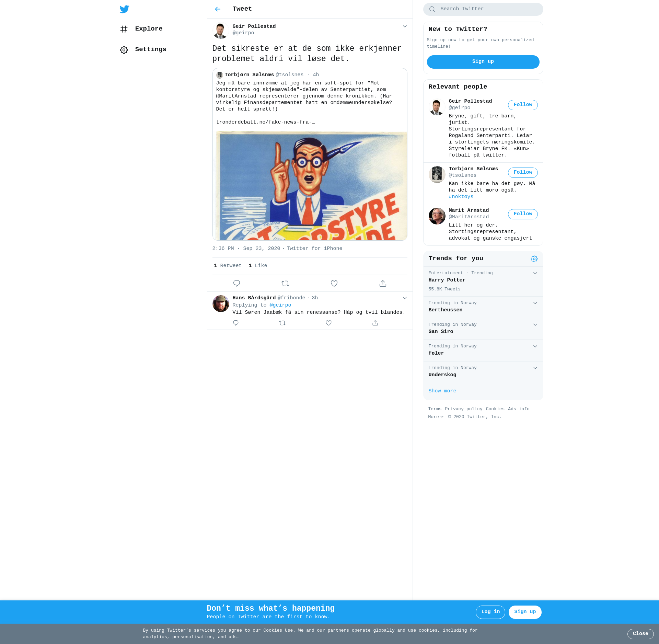Viewport: 659px width, 644px height.
Task: Reply to Geir Pollestad's main tweet
Action: (x=236, y=284)
